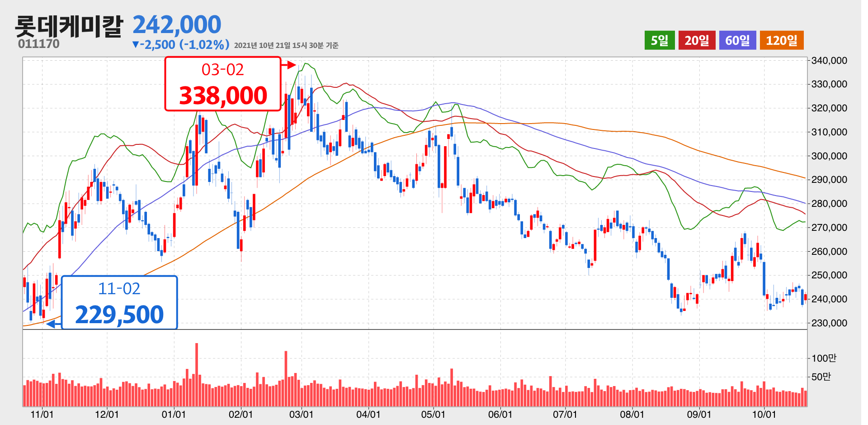Click the 10/01 date axis label
This screenshot has height=425, width=868.
point(764,415)
